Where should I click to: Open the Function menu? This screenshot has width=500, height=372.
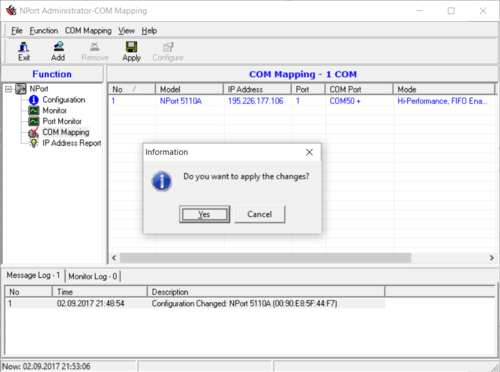pos(44,31)
